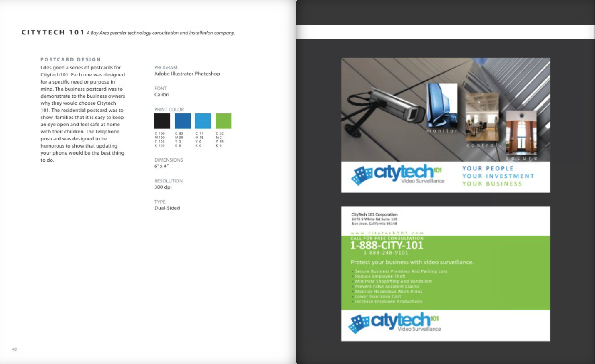Click 'Monitor Hazardous Work Areas' bullet
The image size is (595, 364).
389,291
